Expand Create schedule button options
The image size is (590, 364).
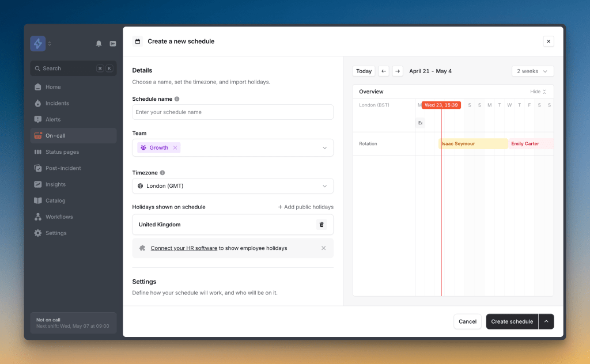(546, 321)
